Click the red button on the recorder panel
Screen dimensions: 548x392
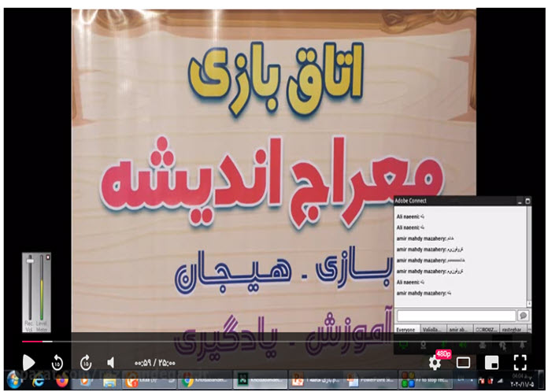pos(48,257)
